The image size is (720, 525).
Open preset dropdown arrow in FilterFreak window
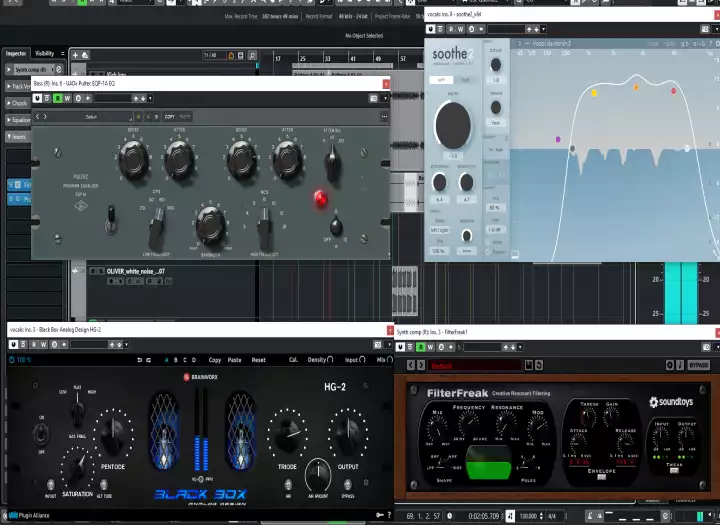[520, 347]
